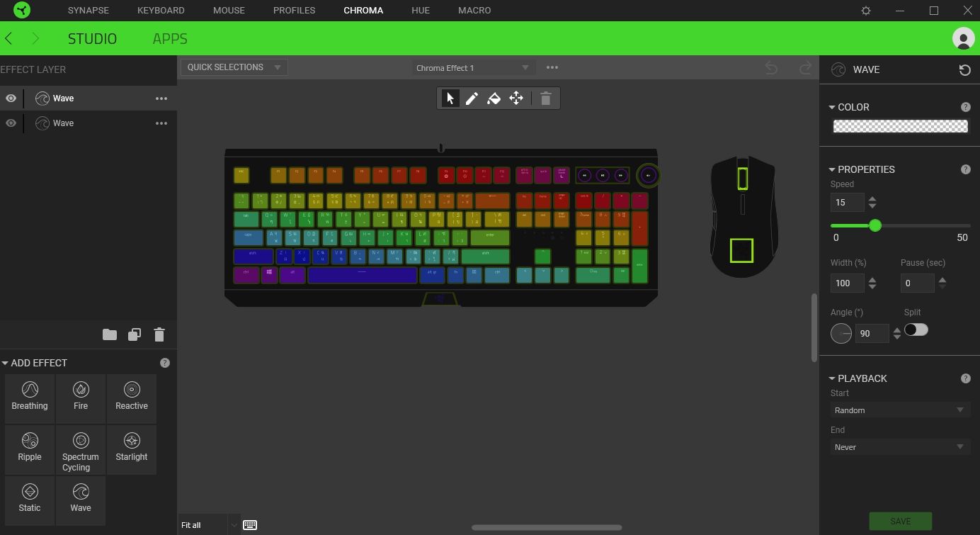Image resolution: width=980 pixels, height=535 pixels.
Task: Open the settings gear icon
Action: (x=866, y=11)
